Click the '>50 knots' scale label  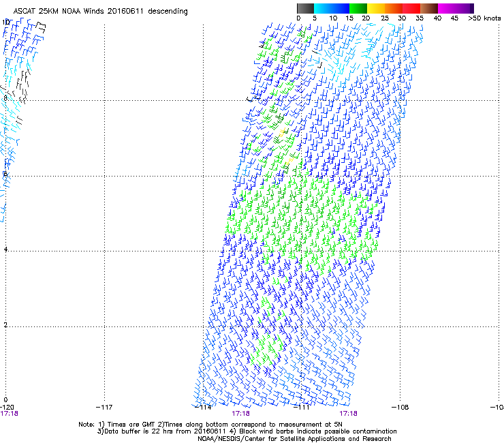click(x=484, y=18)
